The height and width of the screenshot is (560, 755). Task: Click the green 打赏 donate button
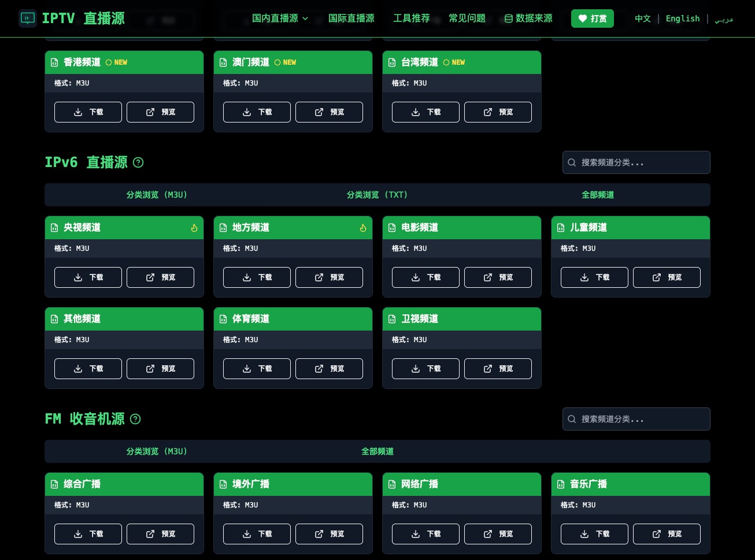tap(593, 18)
